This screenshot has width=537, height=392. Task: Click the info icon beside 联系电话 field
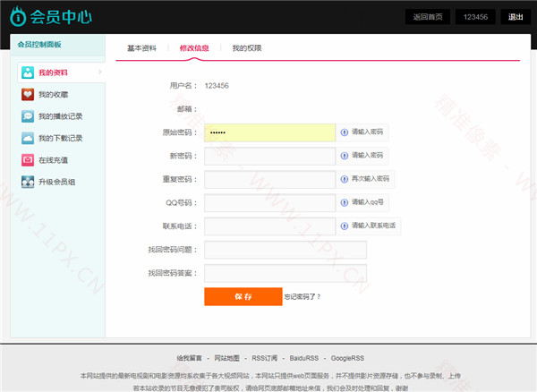[345, 226]
